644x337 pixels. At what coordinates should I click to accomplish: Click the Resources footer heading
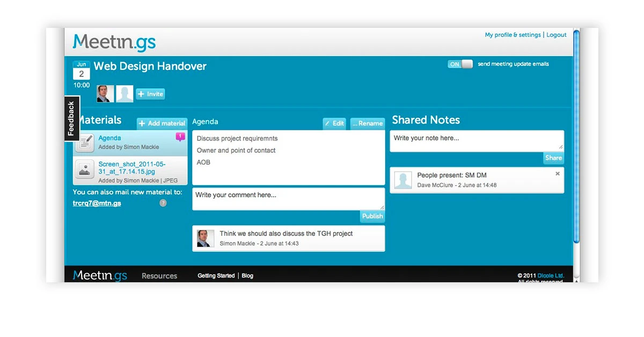pyautogui.click(x=159, y=276)
